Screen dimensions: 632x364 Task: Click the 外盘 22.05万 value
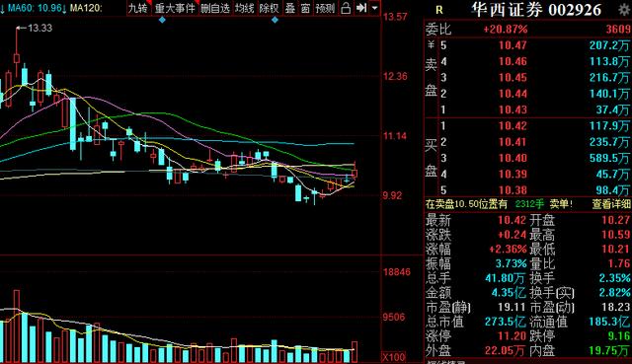[505, 350]
